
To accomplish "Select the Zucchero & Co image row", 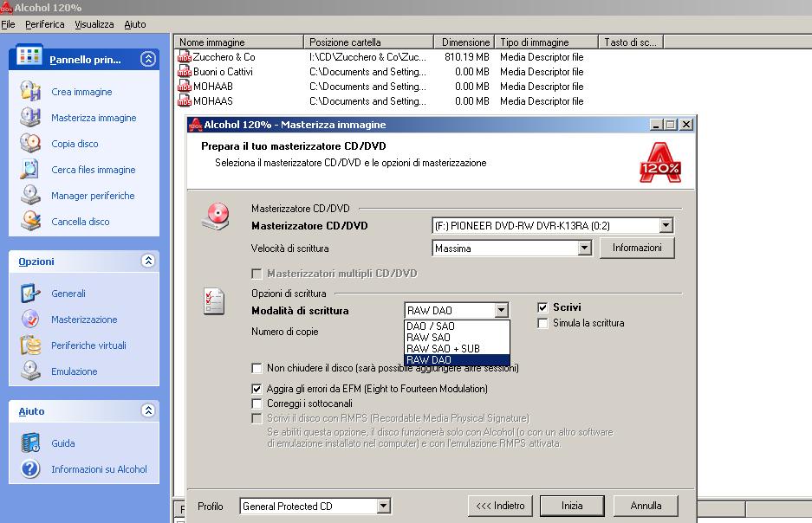I will [x=380, y=57].
